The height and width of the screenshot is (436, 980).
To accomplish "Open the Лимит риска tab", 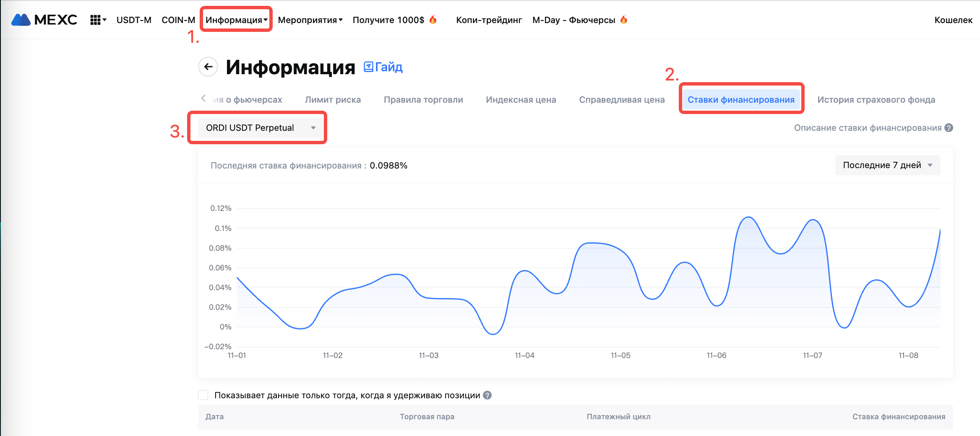I will pos(333,100).
